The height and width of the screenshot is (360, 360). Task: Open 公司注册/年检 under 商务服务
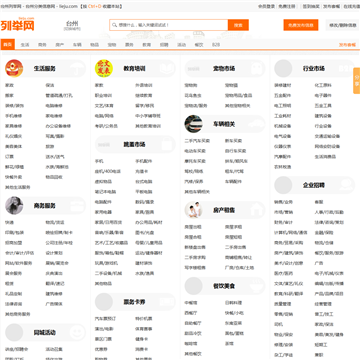click(59, 243)
